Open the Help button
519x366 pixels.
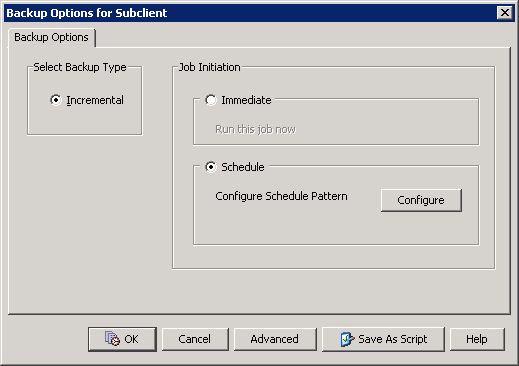pos(477,339)
